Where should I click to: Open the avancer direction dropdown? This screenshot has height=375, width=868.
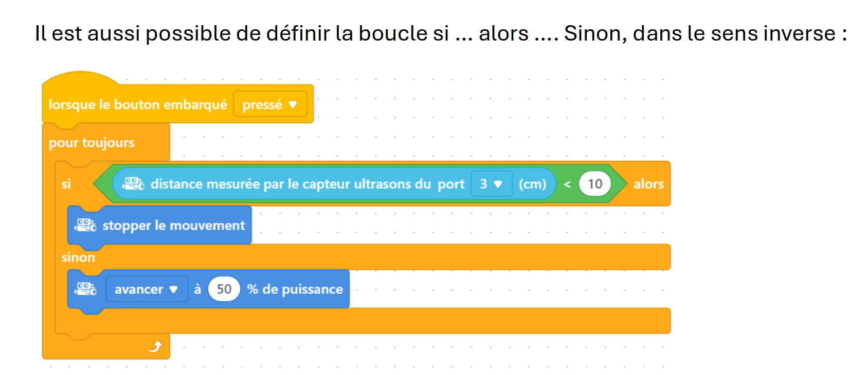(x=147, y=289)
